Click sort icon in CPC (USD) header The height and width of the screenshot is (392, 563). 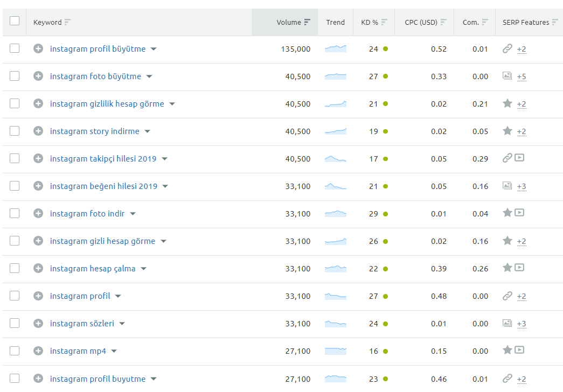point(443,22)
